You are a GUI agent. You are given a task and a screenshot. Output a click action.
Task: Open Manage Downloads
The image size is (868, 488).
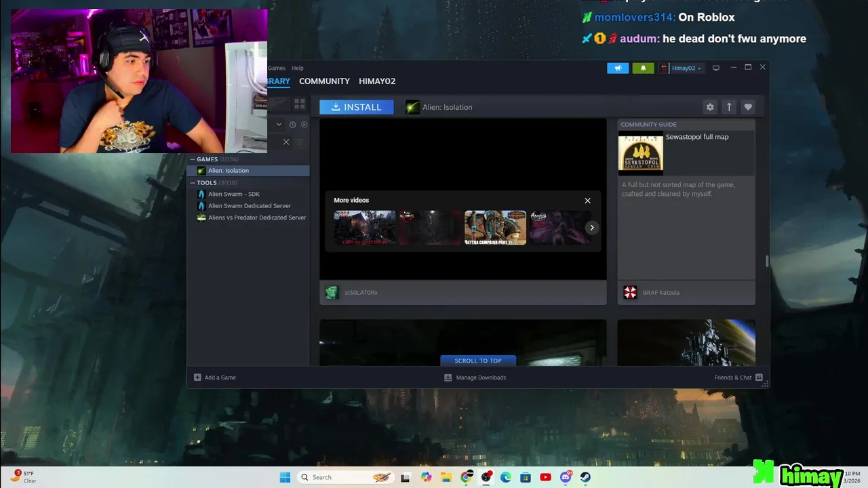(475, 378)
